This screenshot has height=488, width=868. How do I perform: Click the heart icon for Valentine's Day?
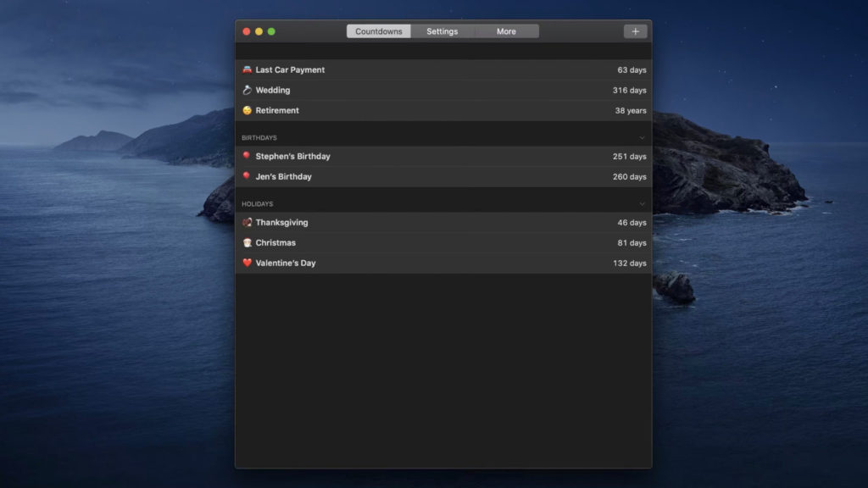pyautogui.click(x=246, y=263)
